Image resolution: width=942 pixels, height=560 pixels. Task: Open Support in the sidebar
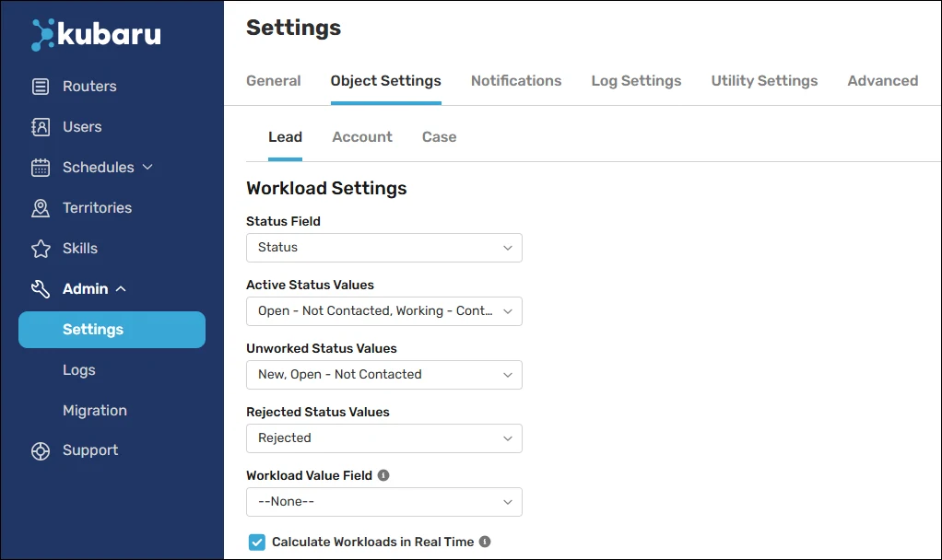[x=90, y=450]
